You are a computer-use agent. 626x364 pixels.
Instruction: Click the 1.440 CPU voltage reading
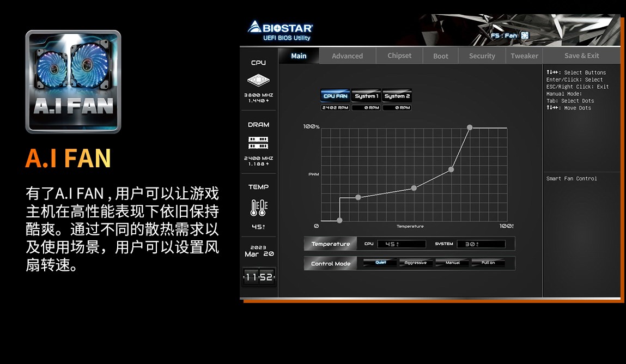pos(258,101)
